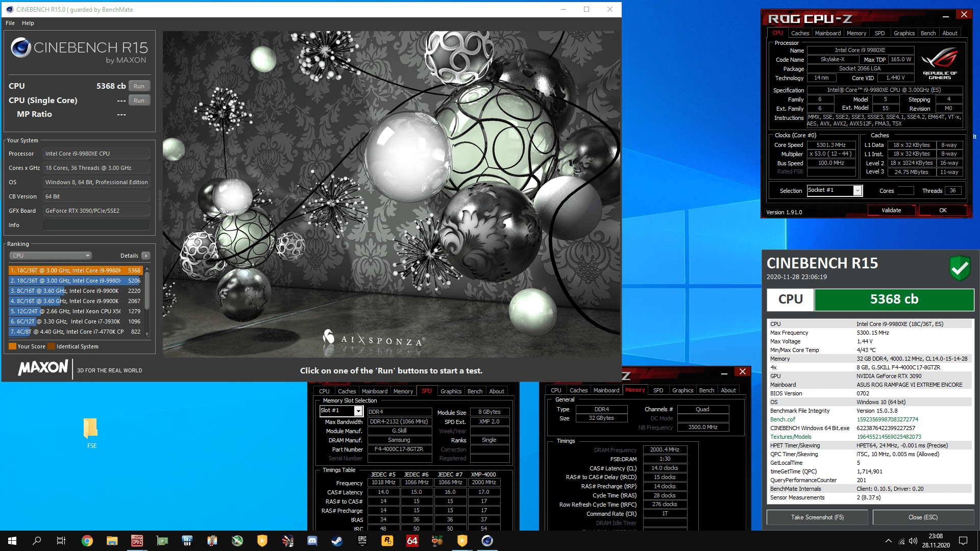The image size is (980, 551).
Task: Open Graphics tab in the SPD CPU-Z window
Action: (x=451, y=391)
